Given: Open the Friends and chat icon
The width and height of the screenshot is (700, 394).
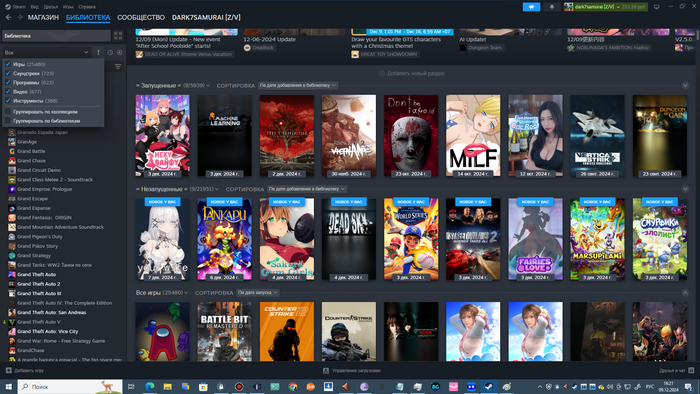Looking at the screenshot, I should click(x=691, y=370).
